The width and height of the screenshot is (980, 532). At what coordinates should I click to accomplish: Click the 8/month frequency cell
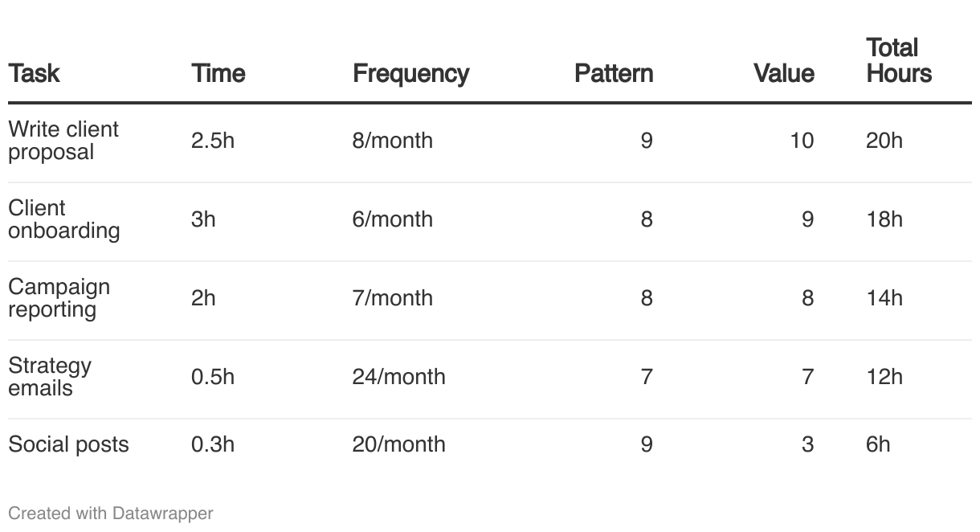(392, 141)
